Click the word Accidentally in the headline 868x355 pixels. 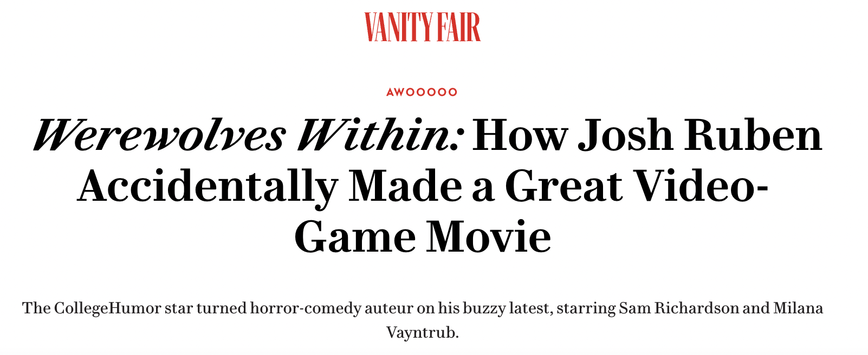[x=208, y=187]
